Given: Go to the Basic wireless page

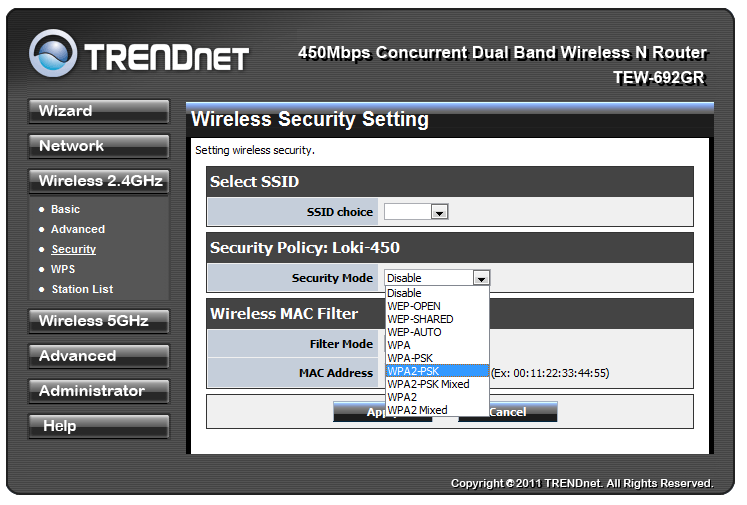Looking at the screenshot, I should coord(65,209).
